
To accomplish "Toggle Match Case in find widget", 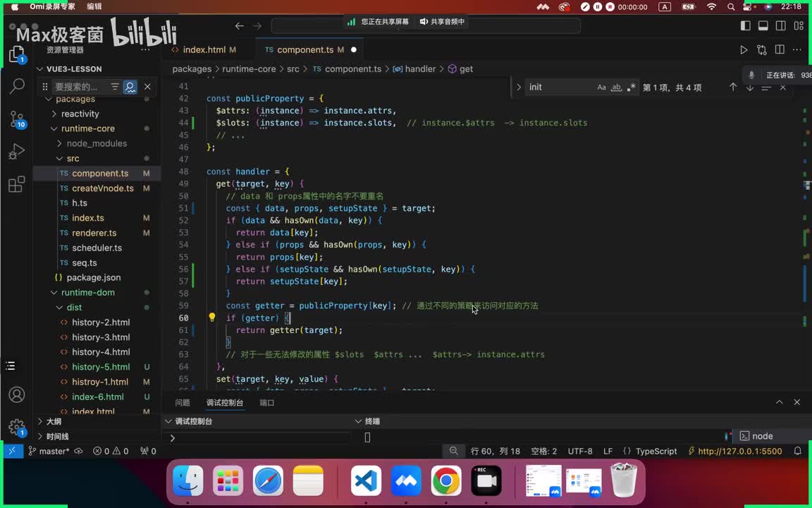I will [x=601, y=87].
